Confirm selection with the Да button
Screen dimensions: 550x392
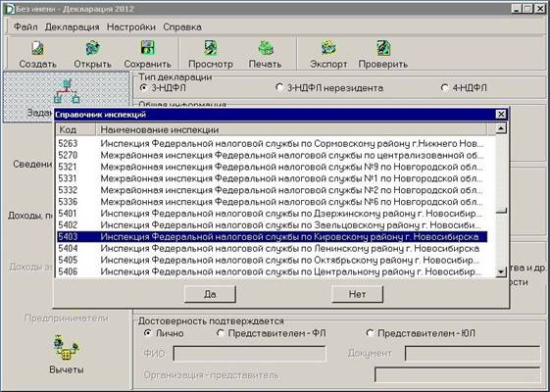click(x=210, y=294)
